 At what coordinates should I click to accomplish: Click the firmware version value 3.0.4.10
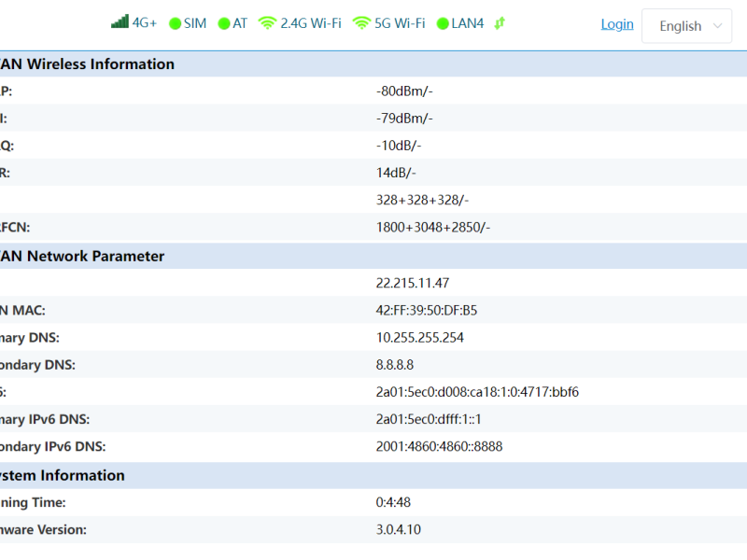pos(398,529)
